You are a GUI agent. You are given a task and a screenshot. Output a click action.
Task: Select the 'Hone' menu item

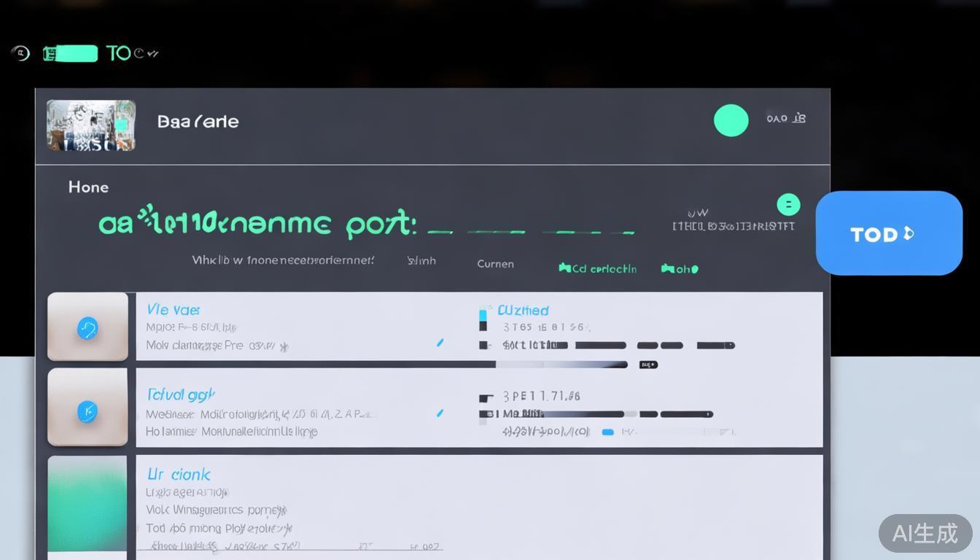click(x=88, y=187)
